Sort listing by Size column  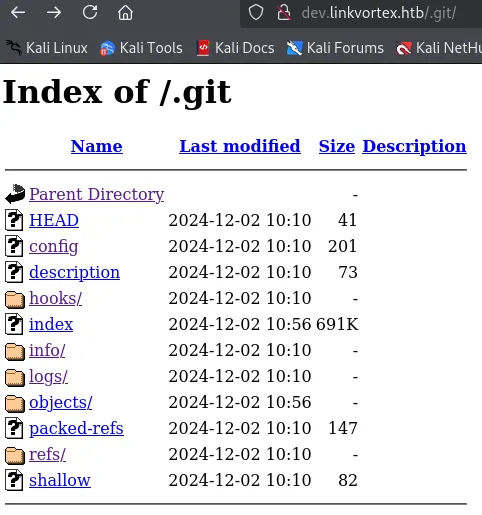click(x=337, y=146)
